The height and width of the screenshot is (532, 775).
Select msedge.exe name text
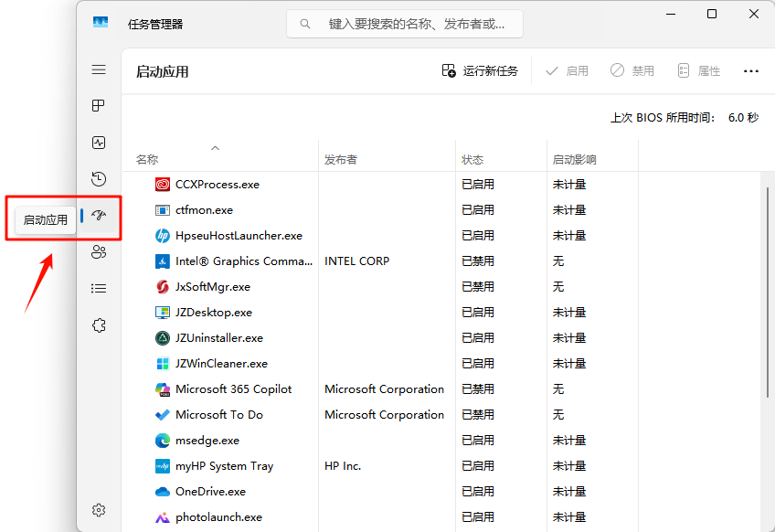[x=207, y=441]
